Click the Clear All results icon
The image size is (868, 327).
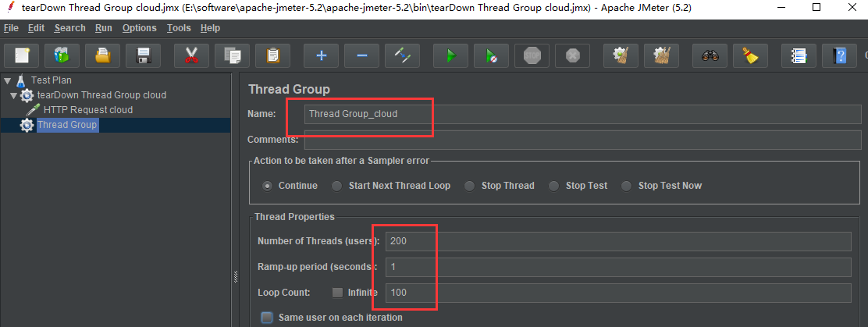[661, 55]
